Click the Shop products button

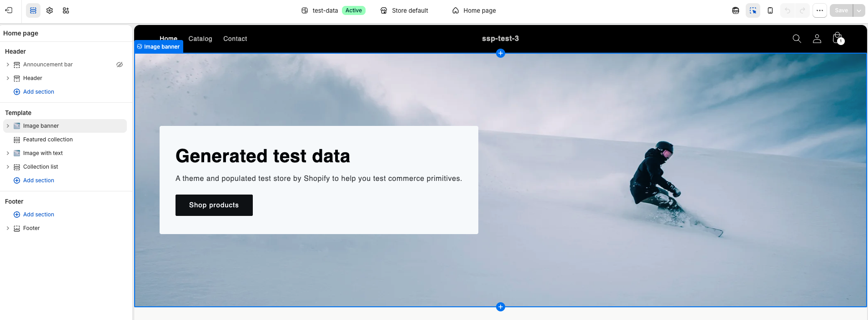[214, 205]
